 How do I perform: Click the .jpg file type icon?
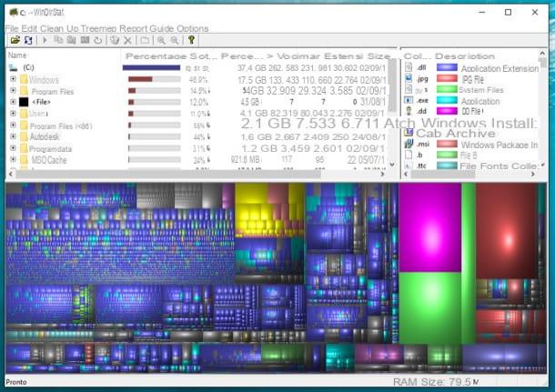point(409,78)
